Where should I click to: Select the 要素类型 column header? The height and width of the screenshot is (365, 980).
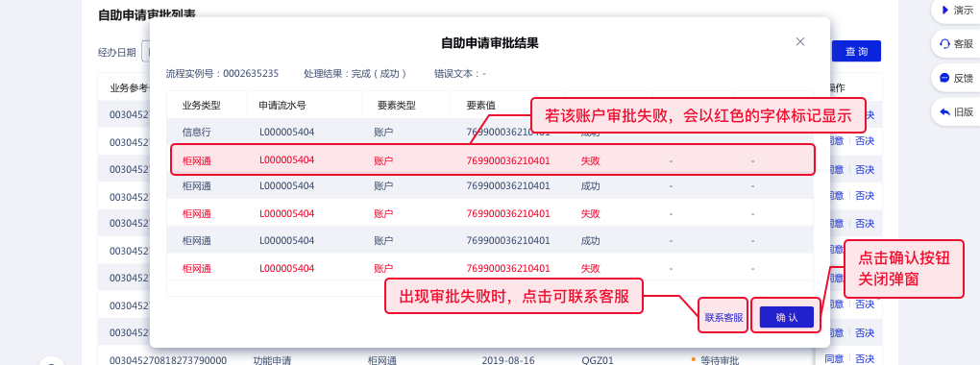397,106
